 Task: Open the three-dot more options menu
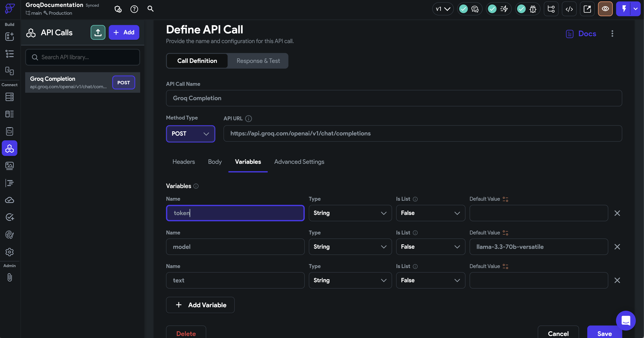tap(612, 33)
